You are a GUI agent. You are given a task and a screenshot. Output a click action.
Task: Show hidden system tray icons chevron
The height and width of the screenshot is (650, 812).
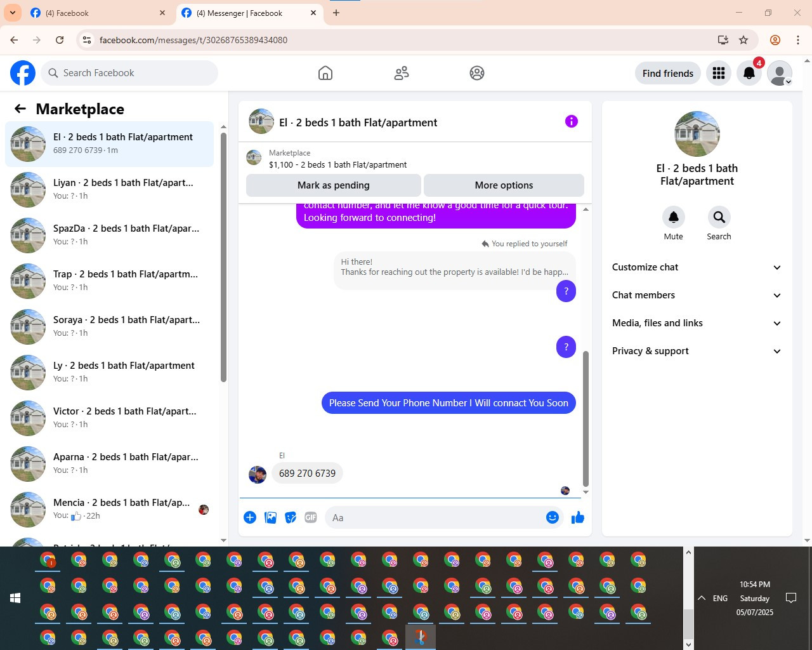coord(702,598)
